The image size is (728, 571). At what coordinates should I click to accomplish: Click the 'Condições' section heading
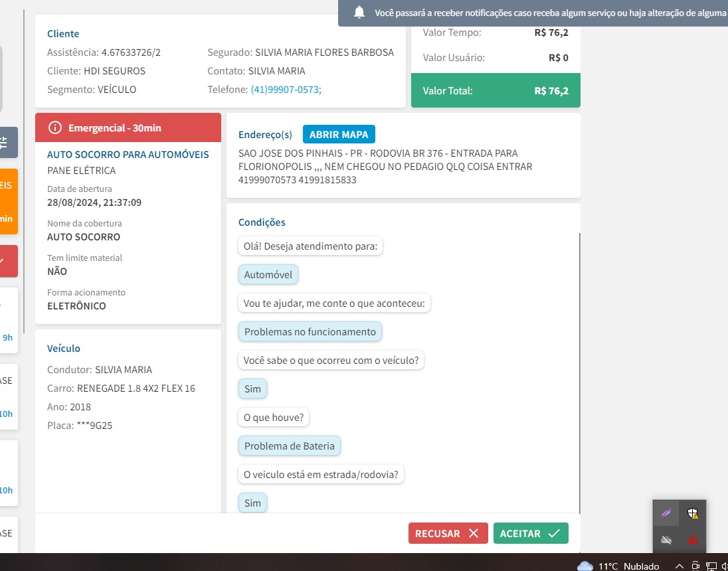click(x=262, y=222)
